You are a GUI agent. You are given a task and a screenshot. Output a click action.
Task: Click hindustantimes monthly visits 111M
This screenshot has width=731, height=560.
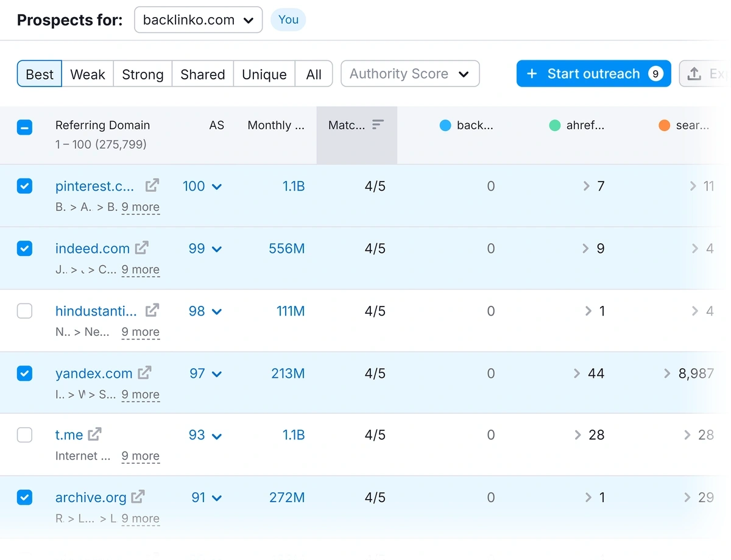pyautogui.click(x=291, y=311)
